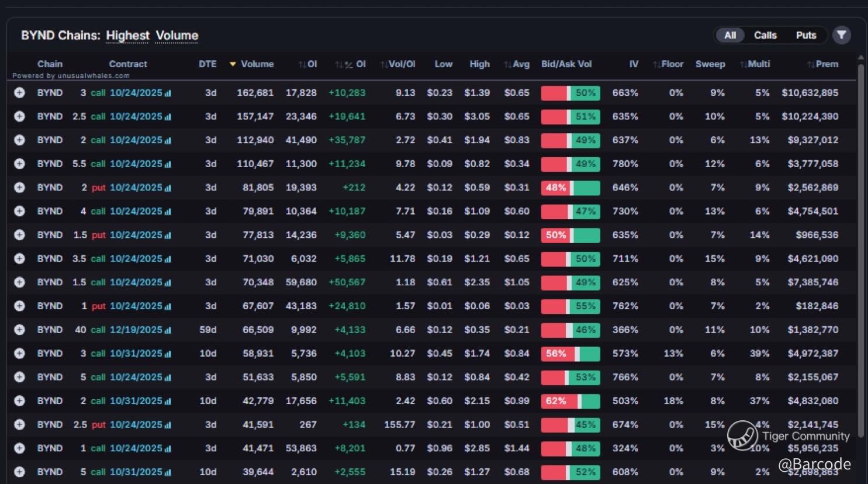The height and width of the screenshot is (484, 868).
Task: Click plus icon for BYND 40 call 12/19/2025
Action: coord(19,330)
